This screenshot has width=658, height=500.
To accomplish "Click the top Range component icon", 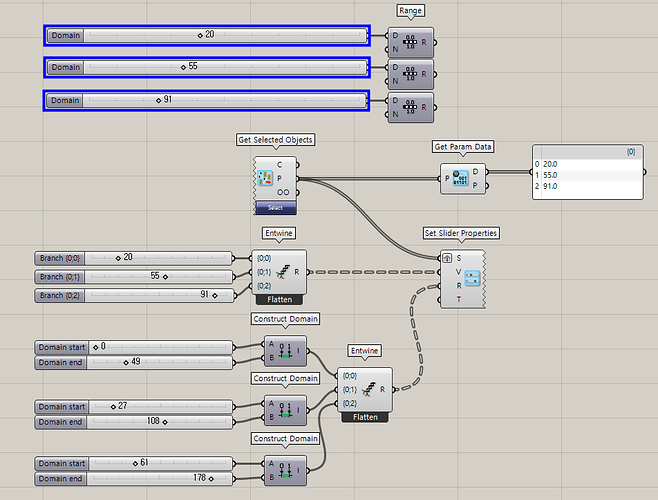I will (410, 42).
